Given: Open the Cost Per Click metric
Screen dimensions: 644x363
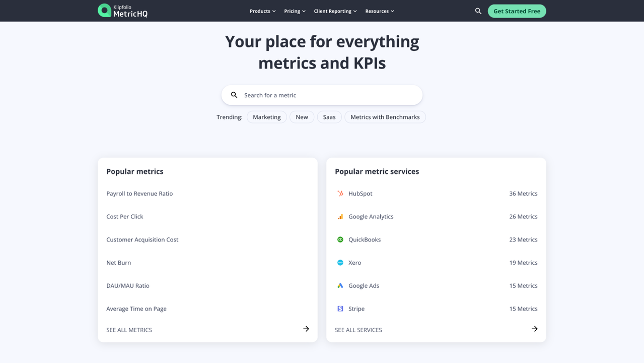Looking at the screenshot, I should [125, 217].
